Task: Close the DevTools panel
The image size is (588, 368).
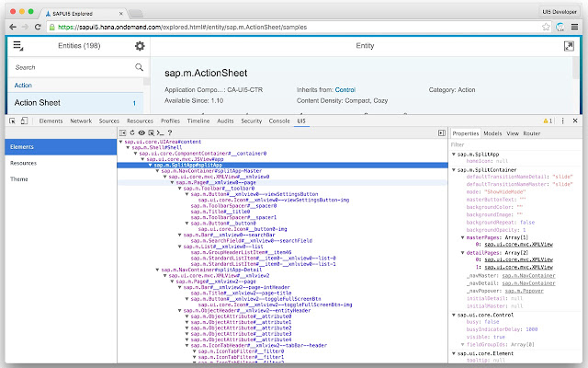Action: tap(575, 121)
